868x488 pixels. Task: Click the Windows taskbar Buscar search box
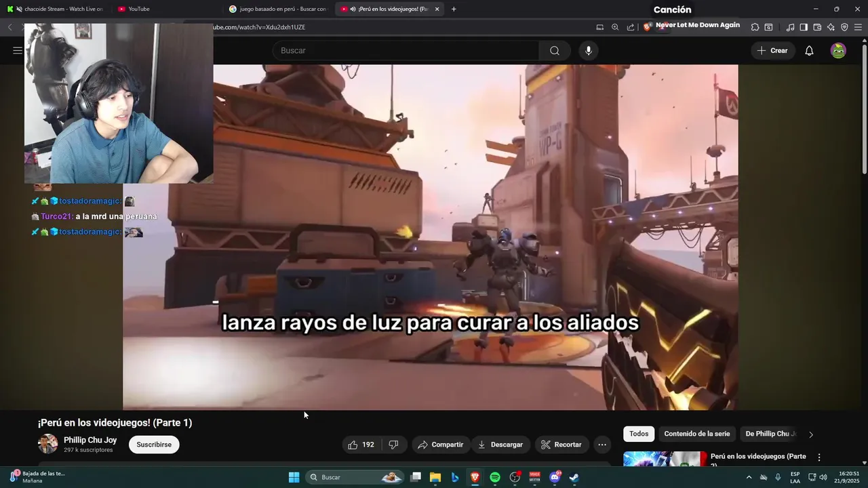click(355, 477)
